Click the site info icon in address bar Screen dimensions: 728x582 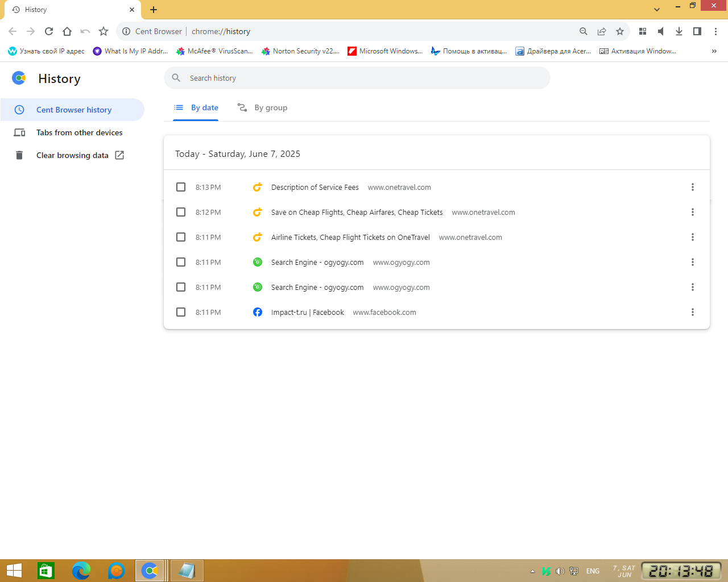(x=126, y=31)
